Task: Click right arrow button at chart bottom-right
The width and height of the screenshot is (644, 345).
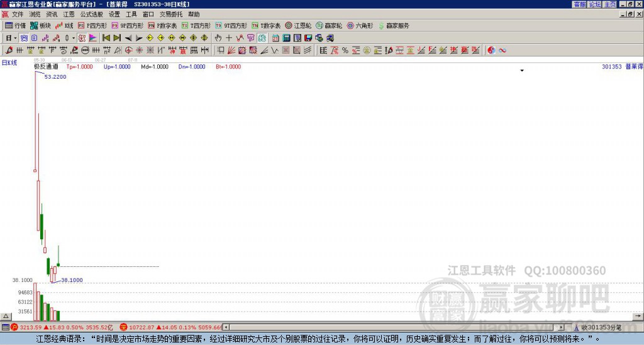Action: [638, 316]
